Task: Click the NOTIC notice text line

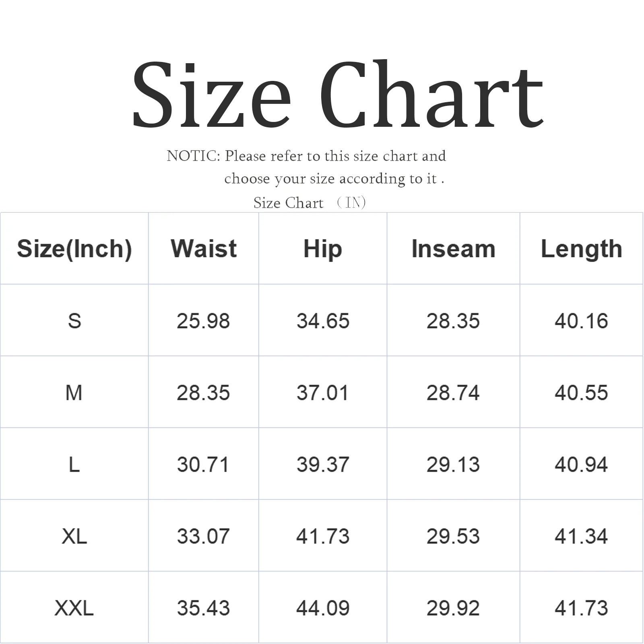Action: coord(306,156)
